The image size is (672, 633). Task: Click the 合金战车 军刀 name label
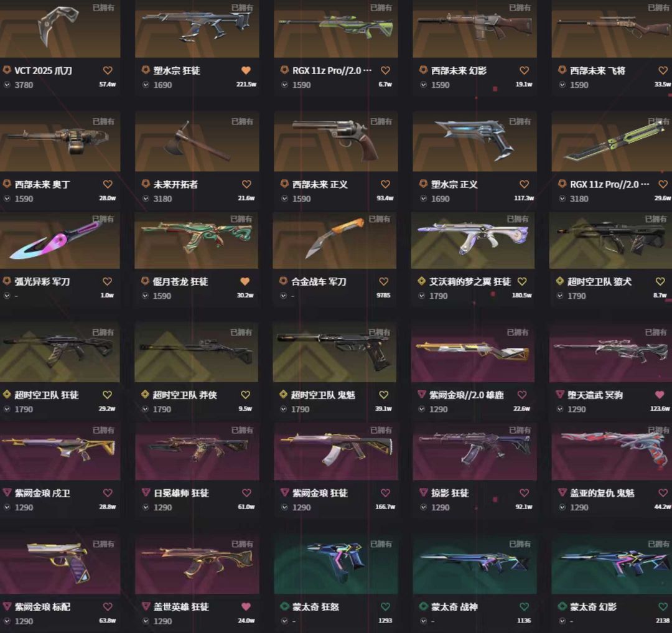click(x=319, y=282)
